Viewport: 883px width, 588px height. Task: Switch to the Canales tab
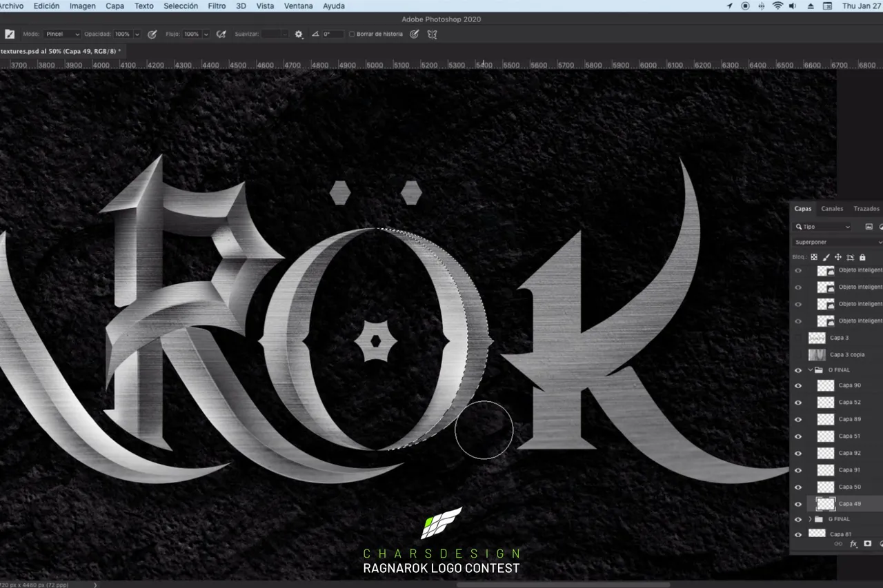tap(832, 209)
